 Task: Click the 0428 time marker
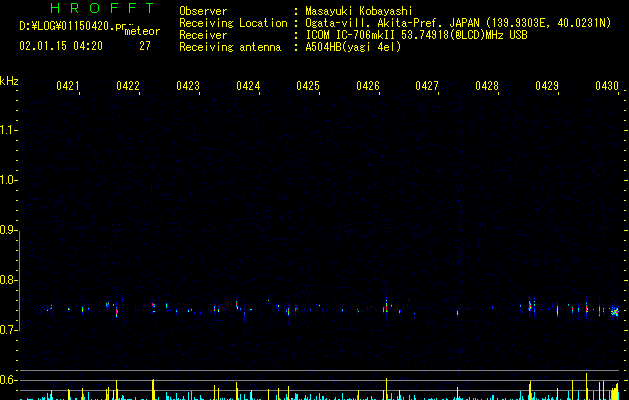(487, 86)
